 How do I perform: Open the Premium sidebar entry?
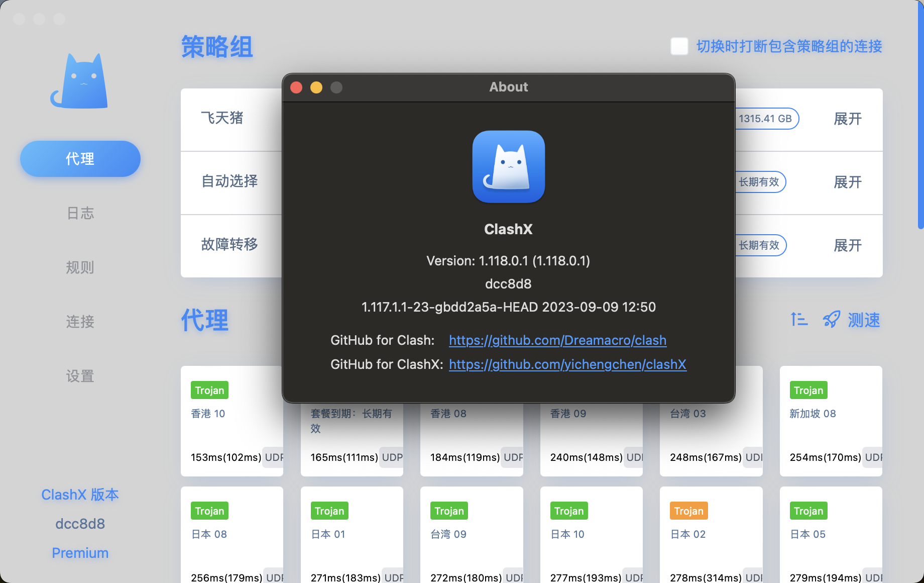pyautogui.click(x=80, y=552)
